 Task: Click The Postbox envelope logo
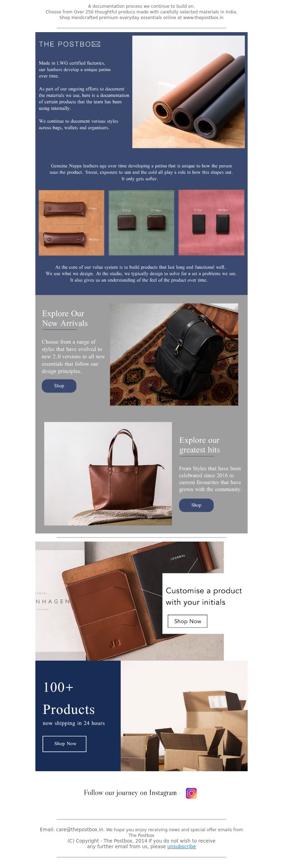[70, 44]
